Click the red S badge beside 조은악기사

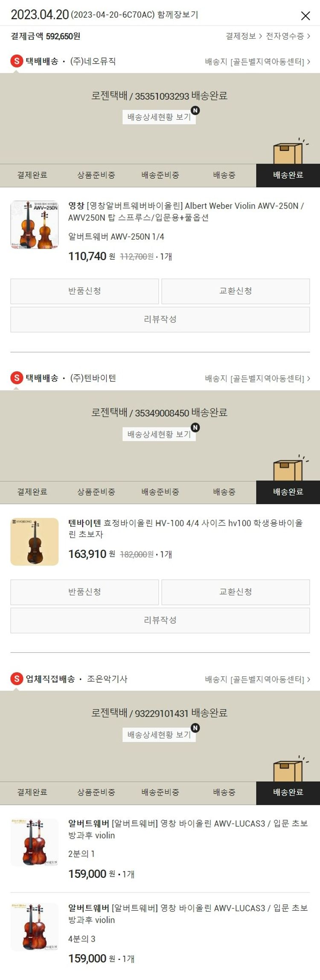(x=17, y=678)
